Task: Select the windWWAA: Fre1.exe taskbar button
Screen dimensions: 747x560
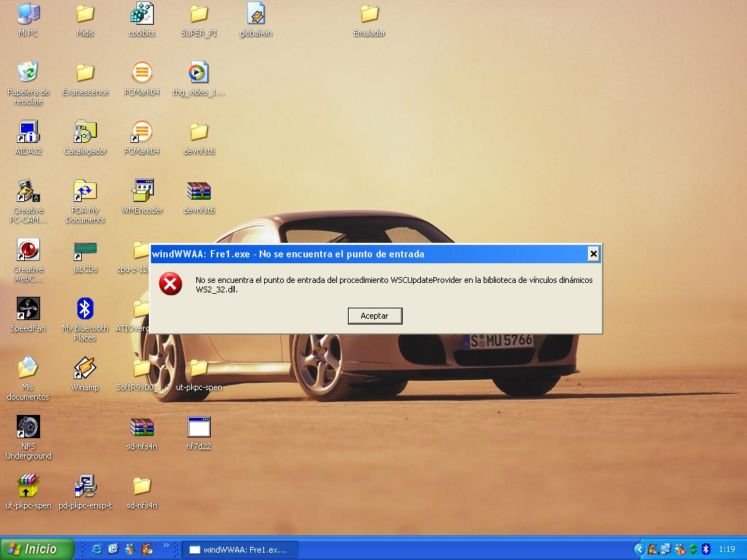Action: 239,549
